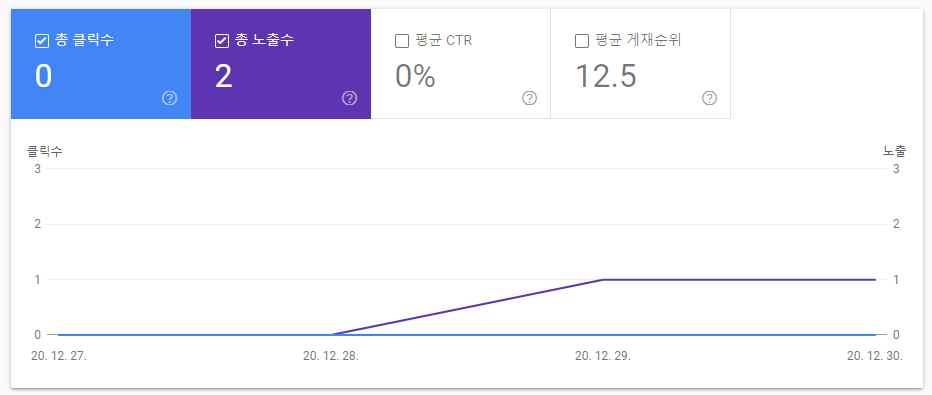
Task: Uncheck the 총 클릭수 checkbox
Action: pos(42,41)
